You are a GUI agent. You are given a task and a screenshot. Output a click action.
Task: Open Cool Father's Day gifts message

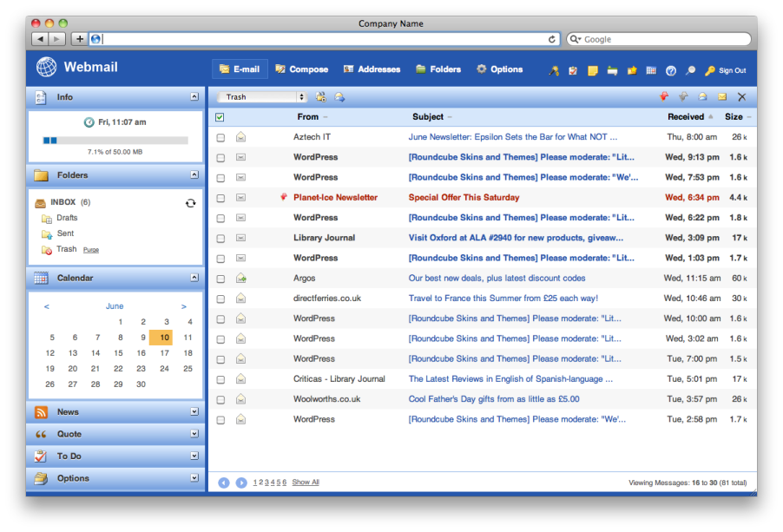click(x=494, y=399)
